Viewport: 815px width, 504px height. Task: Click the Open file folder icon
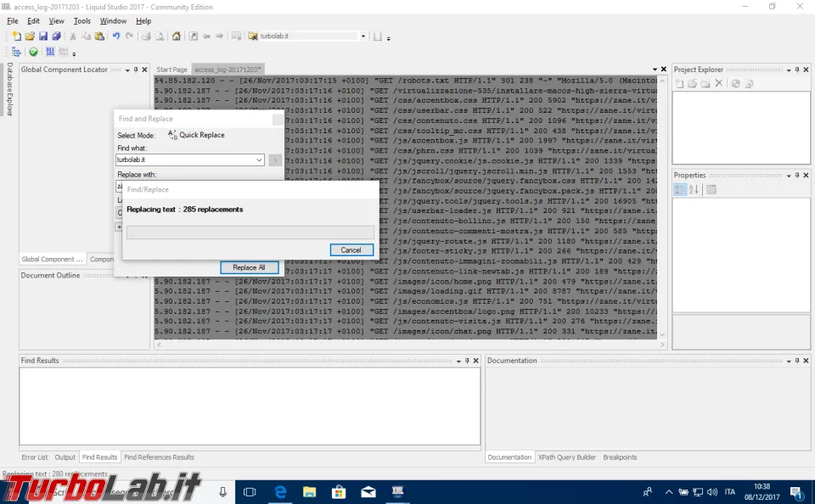(x=30, y=36)
